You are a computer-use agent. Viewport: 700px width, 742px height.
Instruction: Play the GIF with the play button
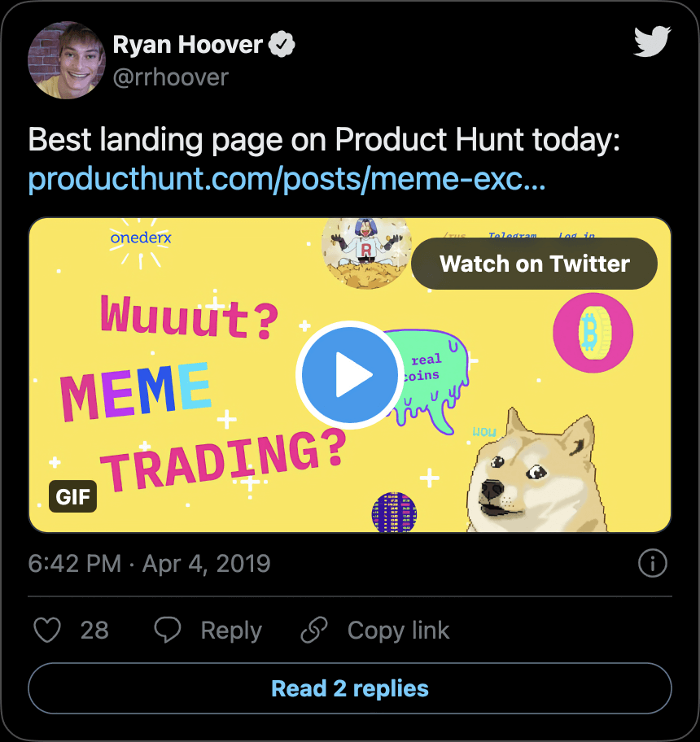[x=349, y=375]
